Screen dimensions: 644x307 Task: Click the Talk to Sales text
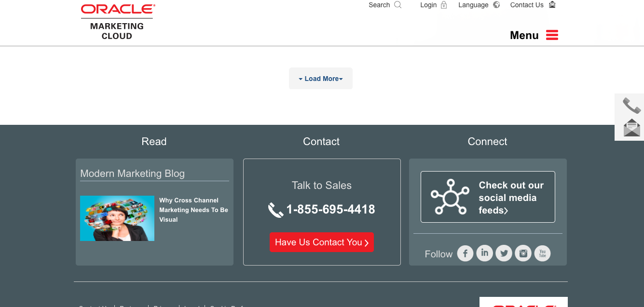322,186
